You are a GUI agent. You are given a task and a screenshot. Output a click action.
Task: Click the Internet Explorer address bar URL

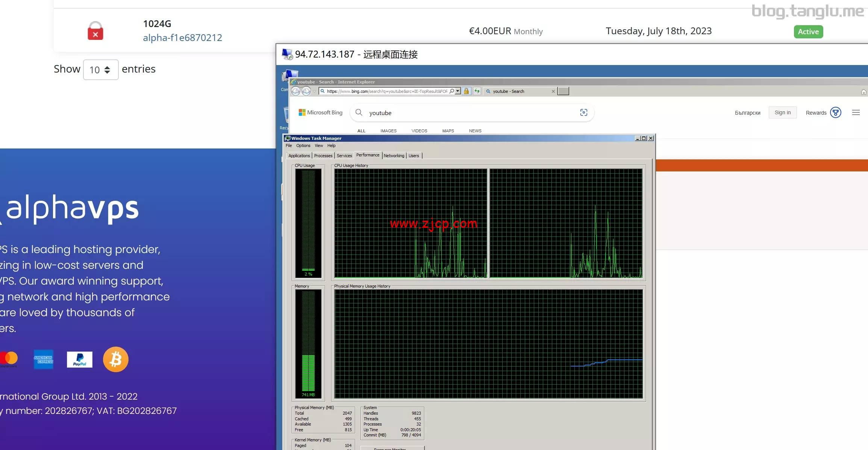pos(387,91)
